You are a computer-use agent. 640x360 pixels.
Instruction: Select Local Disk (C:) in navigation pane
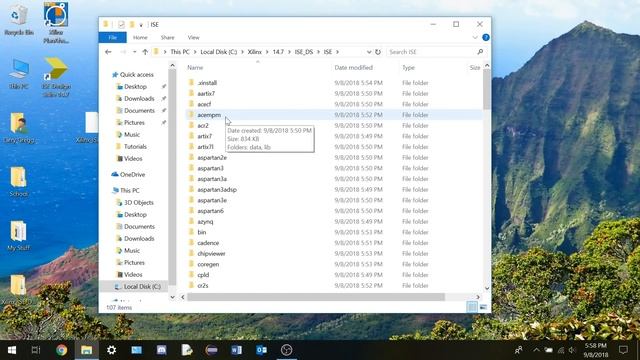[142, 287]
